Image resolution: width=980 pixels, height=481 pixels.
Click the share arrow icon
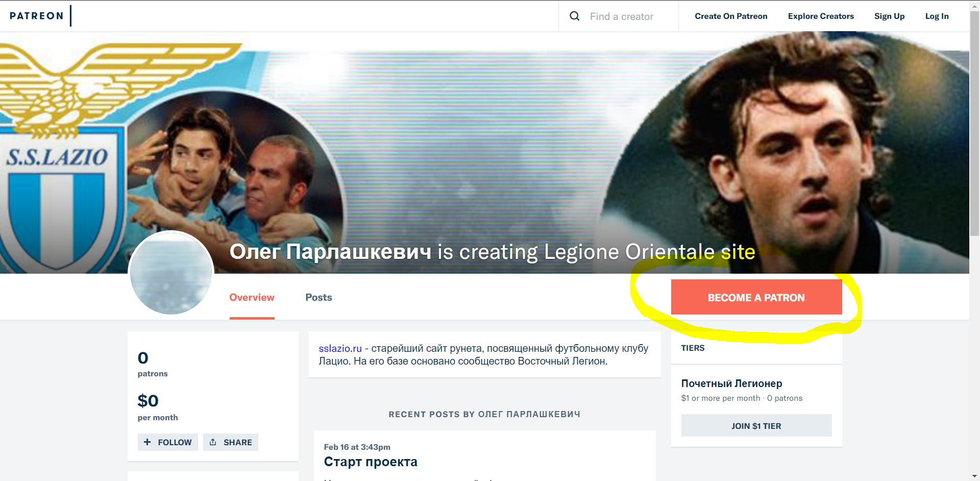tap(213, 442)
